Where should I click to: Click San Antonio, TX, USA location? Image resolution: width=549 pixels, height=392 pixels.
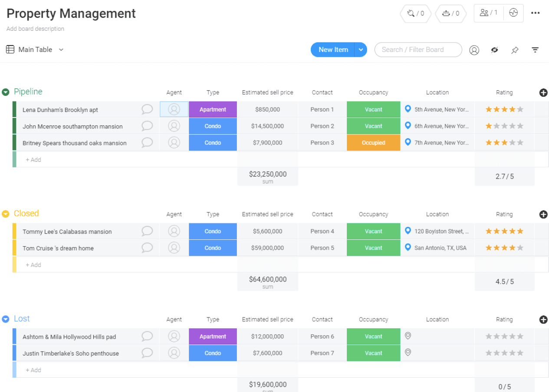(x=441, y=248)
